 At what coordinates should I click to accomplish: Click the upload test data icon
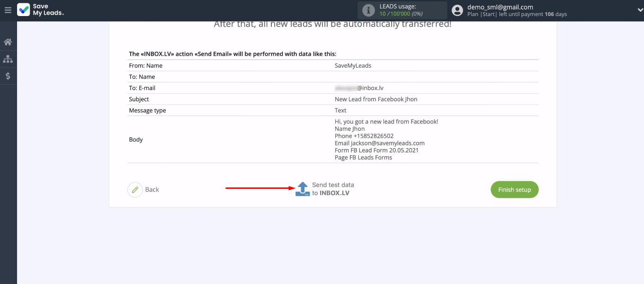click(303, 189)
